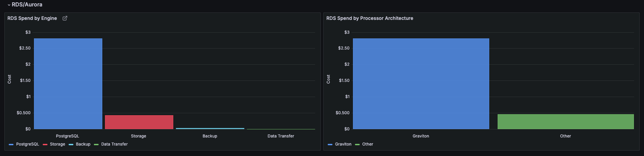The image size is (644, 156).
Task: Click the green Other bar in the chart
Action: [566, 122]
